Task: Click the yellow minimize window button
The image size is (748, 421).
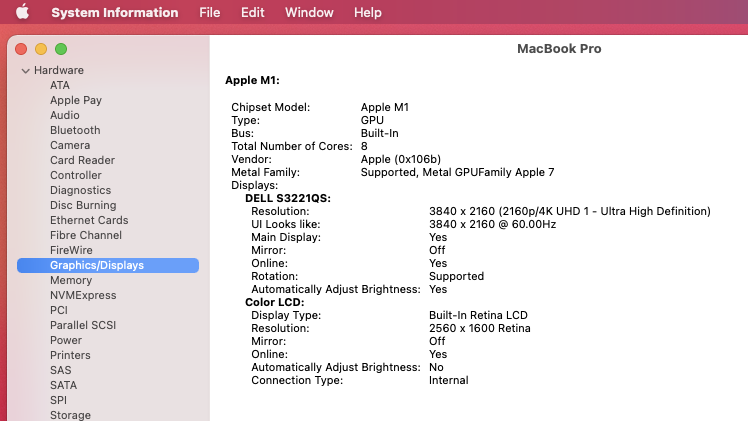Action: pyautogui.click(x=41, y=49)
